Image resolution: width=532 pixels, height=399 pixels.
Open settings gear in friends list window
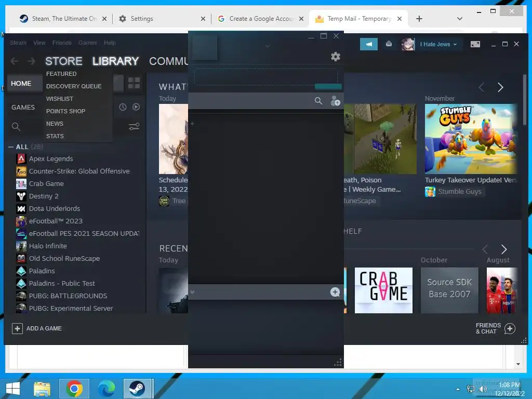click(x=335, y=57)
